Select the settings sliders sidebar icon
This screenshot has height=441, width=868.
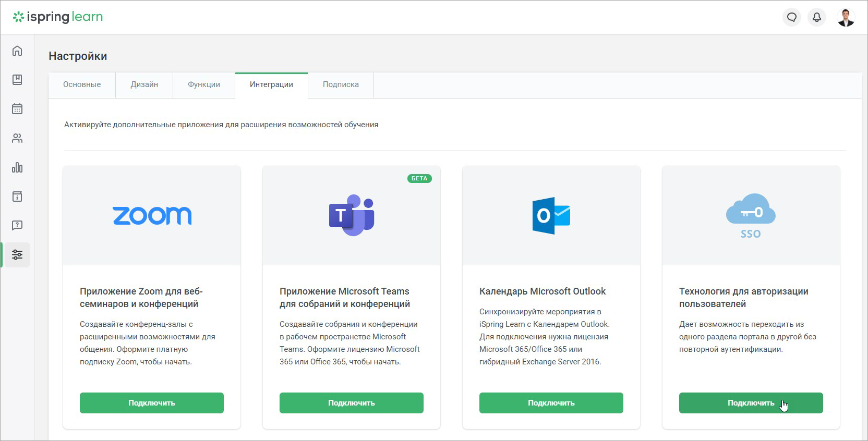[17, 255]
